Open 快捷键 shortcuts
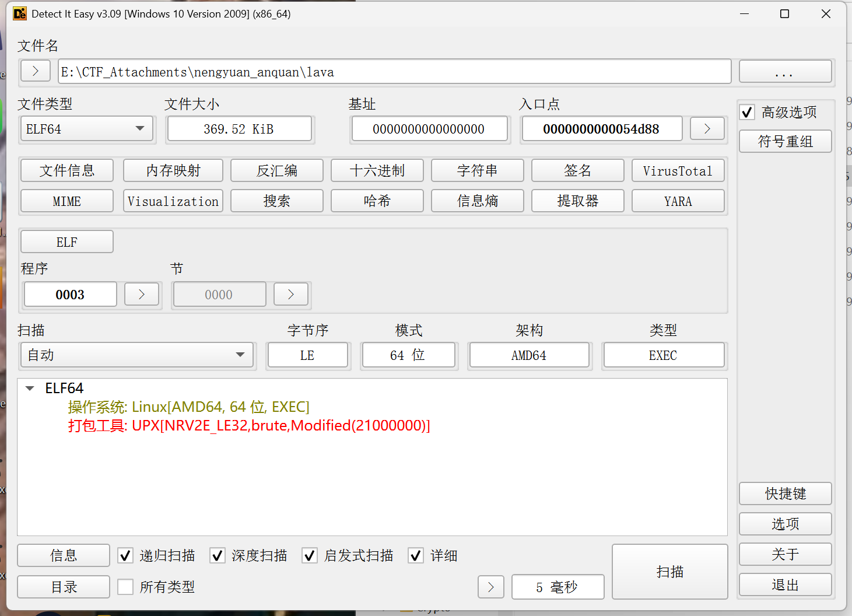Screen dimensions: 852x616 786,494
